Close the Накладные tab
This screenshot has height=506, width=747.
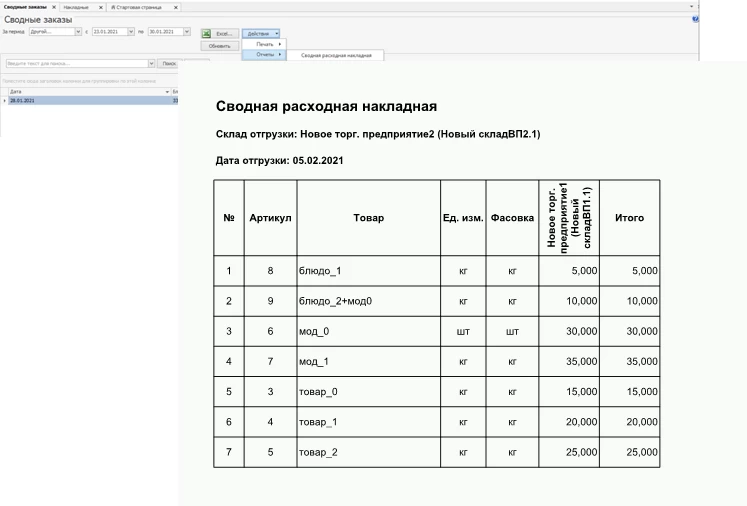[x=99, y=7]
